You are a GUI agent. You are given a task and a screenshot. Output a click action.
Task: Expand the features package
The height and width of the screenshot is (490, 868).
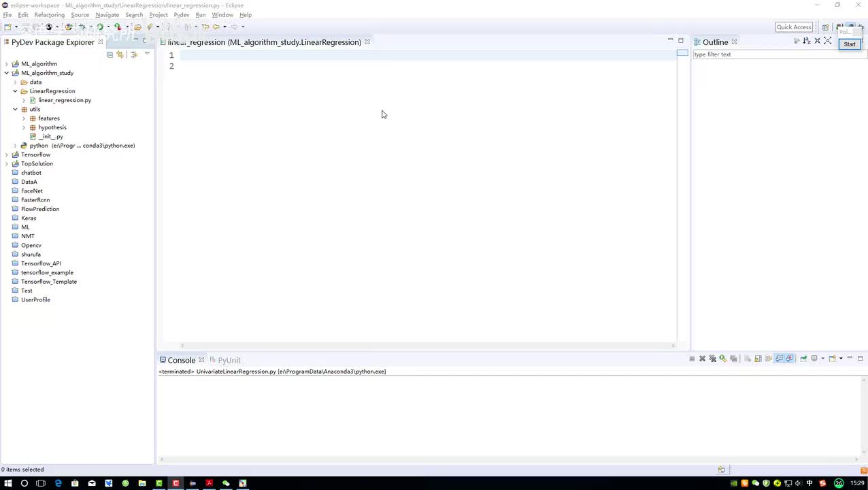(24, 118)
